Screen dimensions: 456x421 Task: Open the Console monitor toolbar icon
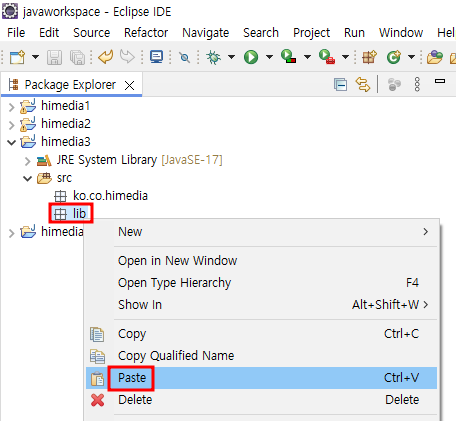tap(156, 57)
